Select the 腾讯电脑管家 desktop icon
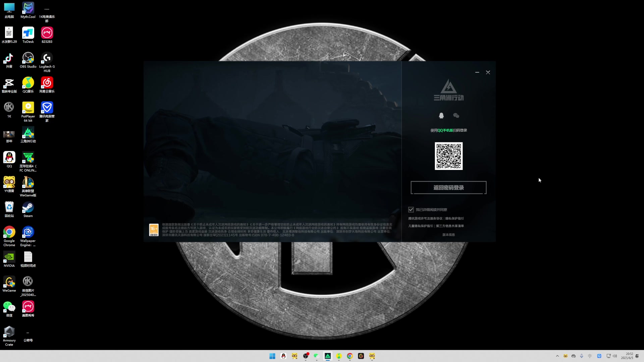644x362 pixels. (x=47, y=112)
